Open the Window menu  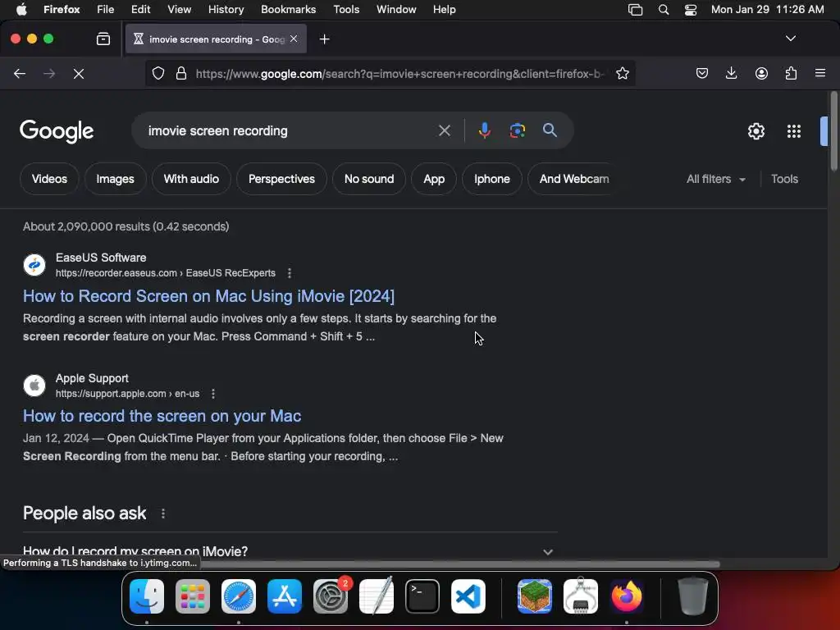(396, 10)
